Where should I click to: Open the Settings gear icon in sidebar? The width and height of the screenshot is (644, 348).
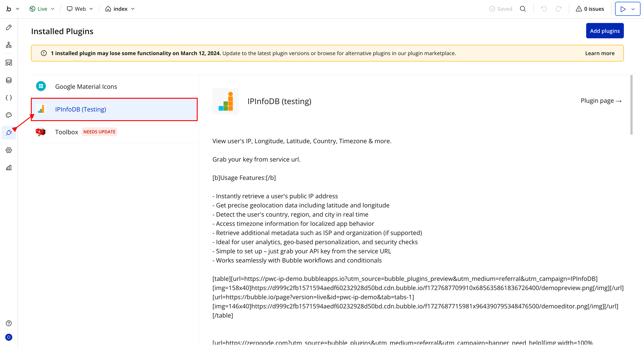tap(9, 150)
